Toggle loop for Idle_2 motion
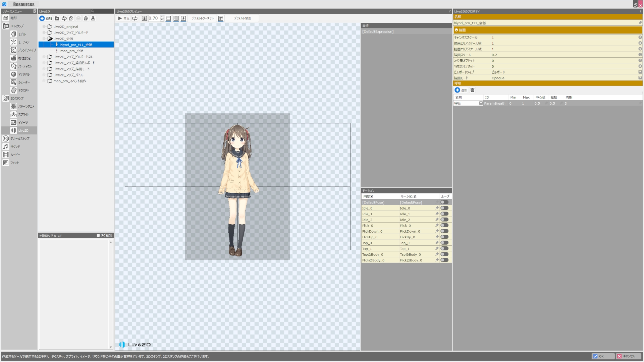This screenshot has width=644, height=362. (x=444, y=220)
